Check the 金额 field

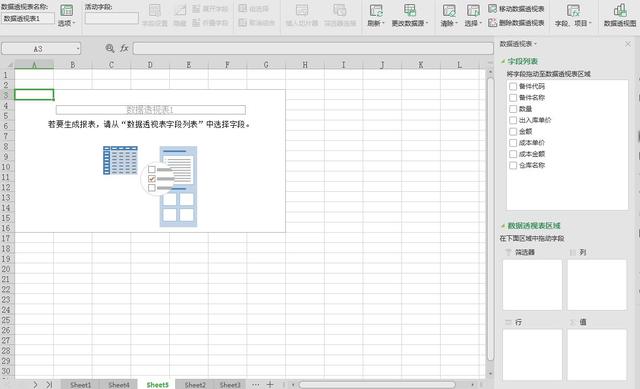click(x=513, y=131)
